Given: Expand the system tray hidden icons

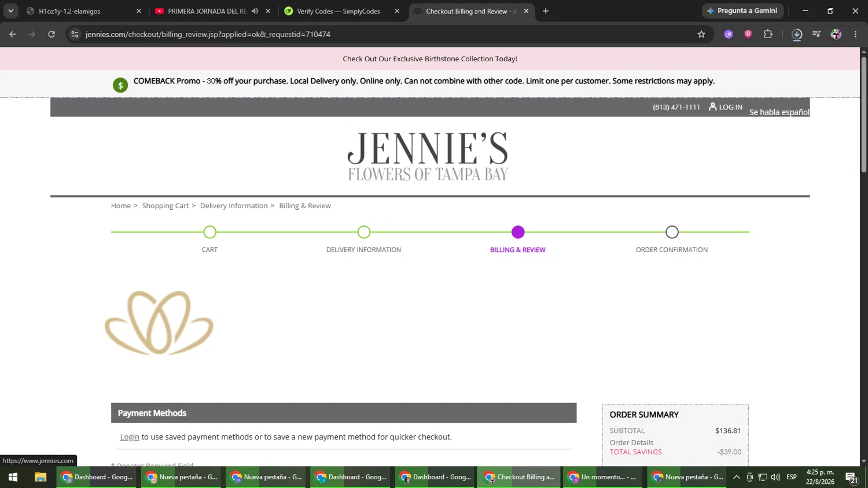Looking at the screenshot, I should 737,477.
